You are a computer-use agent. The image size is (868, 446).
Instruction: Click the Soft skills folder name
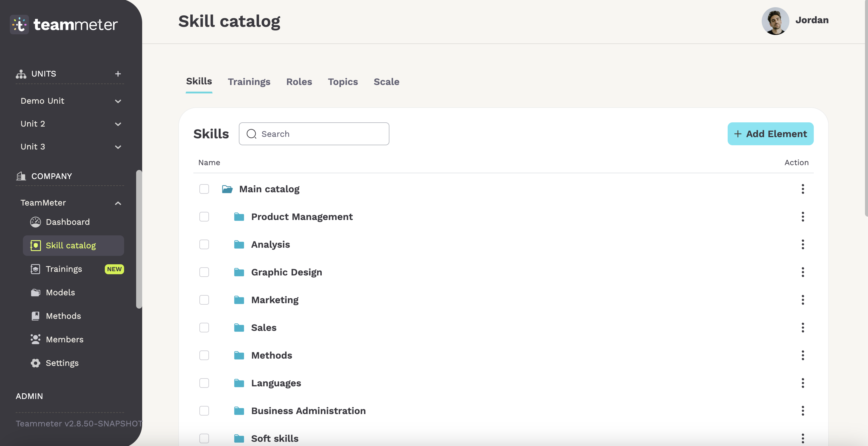click(275, 438)
